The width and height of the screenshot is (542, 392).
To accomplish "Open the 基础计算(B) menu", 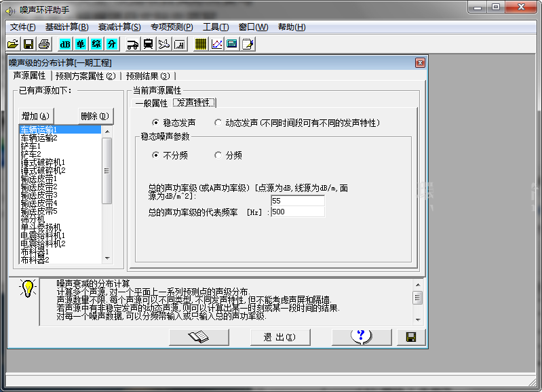I will [x=67, y=27].
